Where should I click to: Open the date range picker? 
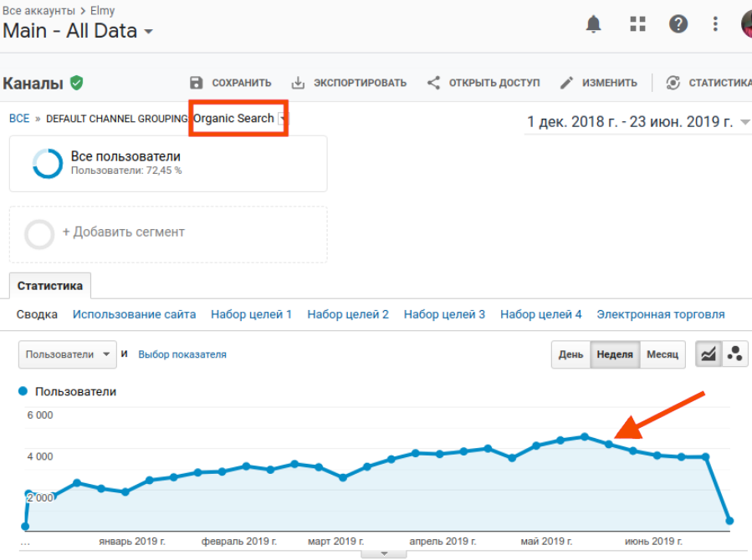click(x=637, y=122)
